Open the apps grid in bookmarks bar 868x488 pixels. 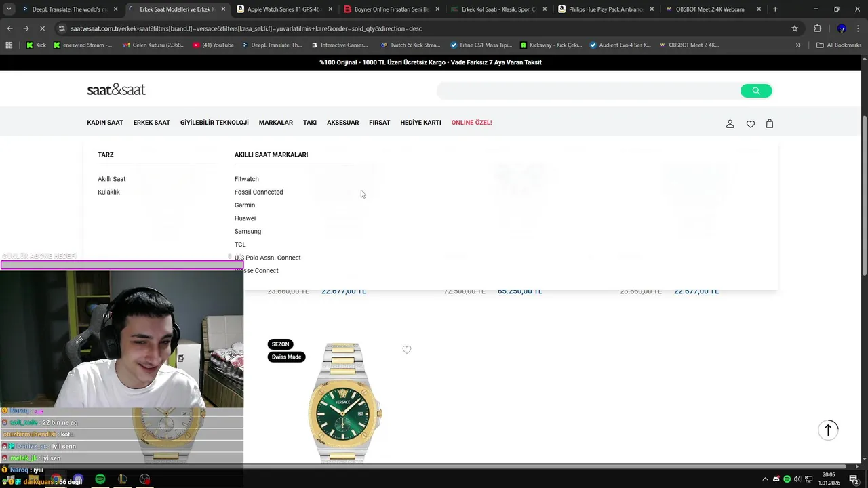pyautogui.click(x=9, y=45)
